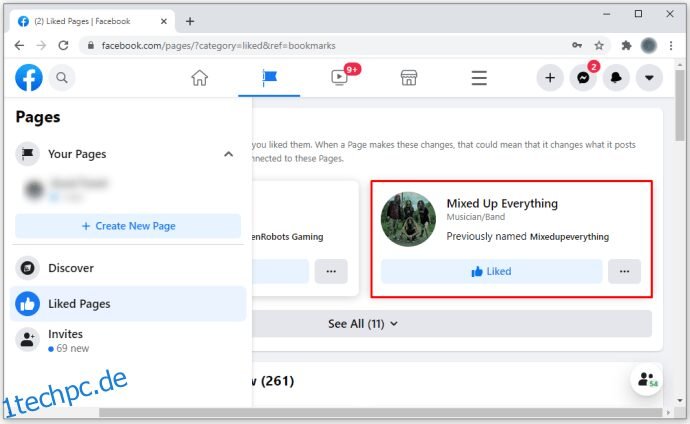This screenshot has height=424, width=690.
Task: Click the address bar URL
Action: coord(218,45)
